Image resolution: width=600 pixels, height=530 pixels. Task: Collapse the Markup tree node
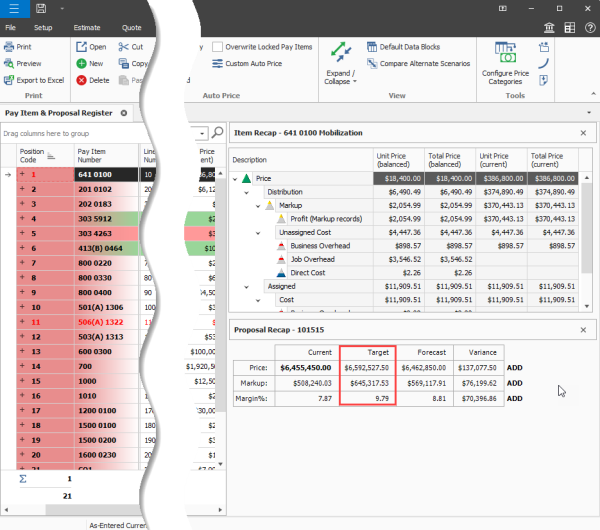(258, 206)
